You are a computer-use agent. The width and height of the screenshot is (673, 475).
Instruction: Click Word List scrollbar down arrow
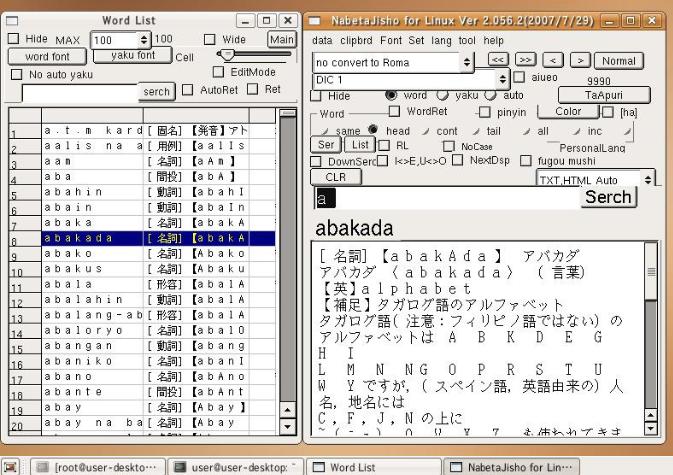(x=287, y=427)
